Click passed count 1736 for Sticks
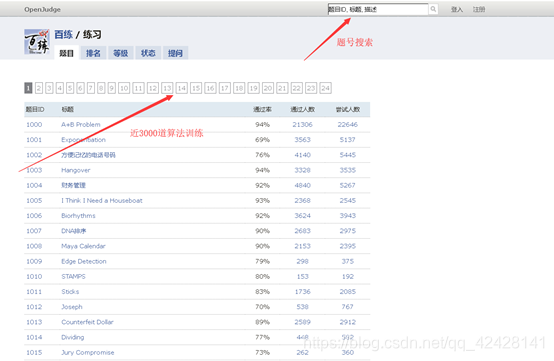This screenshot has width=554, height=361. pos(302,292)
